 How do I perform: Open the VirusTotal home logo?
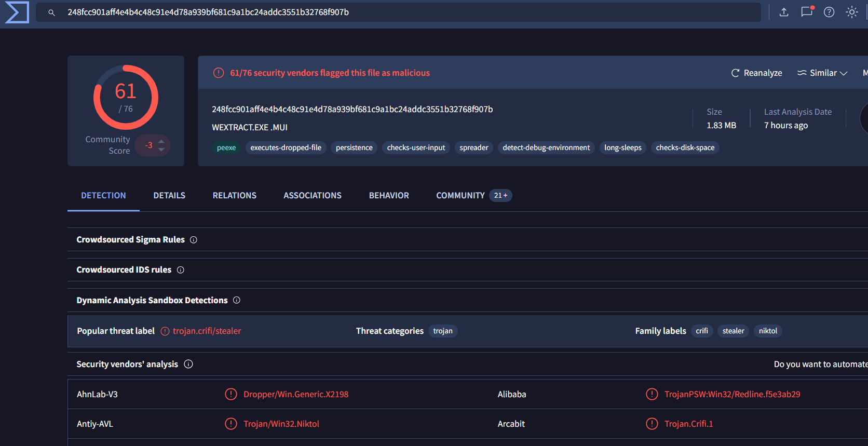[x=17, y=12]
